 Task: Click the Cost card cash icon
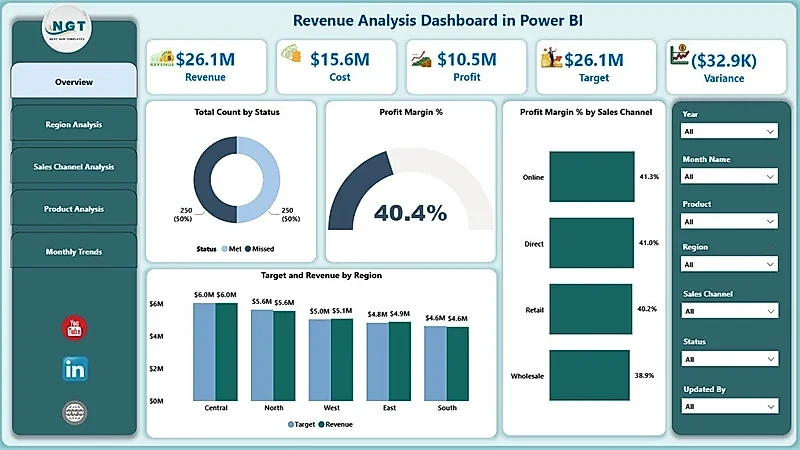click(x=291, y=53)
